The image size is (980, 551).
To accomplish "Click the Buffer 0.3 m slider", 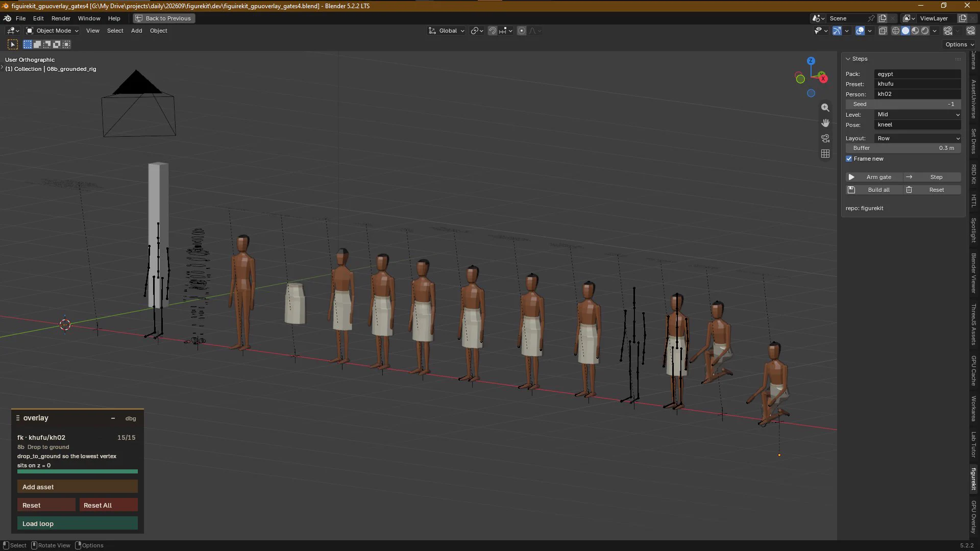I will click(x=903, y=148).
